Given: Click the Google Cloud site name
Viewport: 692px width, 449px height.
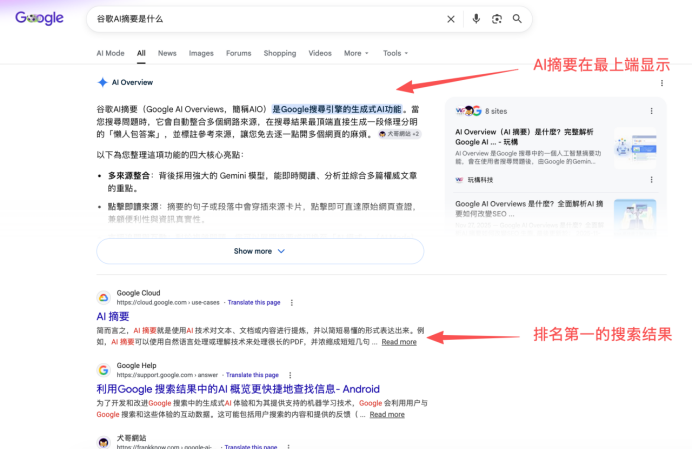Looking at the screenshot, I should pos(139,293).
